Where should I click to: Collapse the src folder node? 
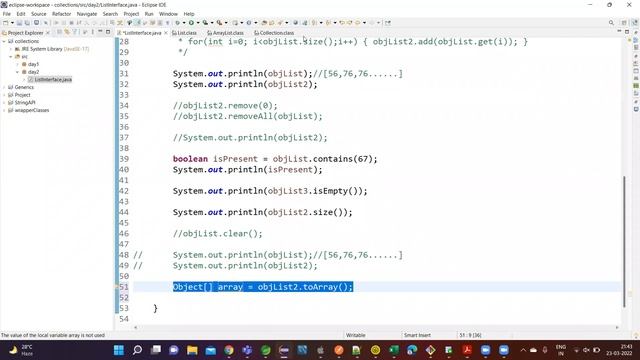[x=11, y=57]
